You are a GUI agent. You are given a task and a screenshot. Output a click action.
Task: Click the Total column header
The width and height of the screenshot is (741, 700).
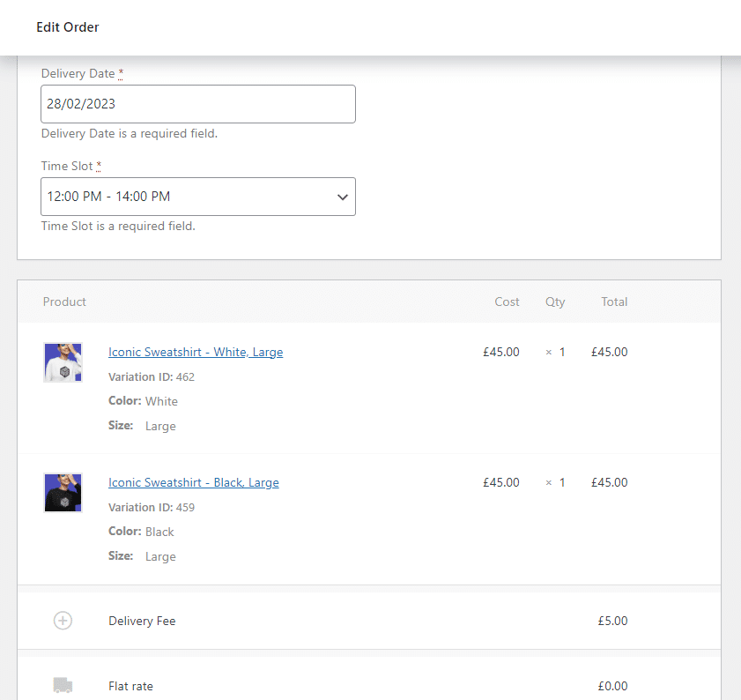pos(614,302)
